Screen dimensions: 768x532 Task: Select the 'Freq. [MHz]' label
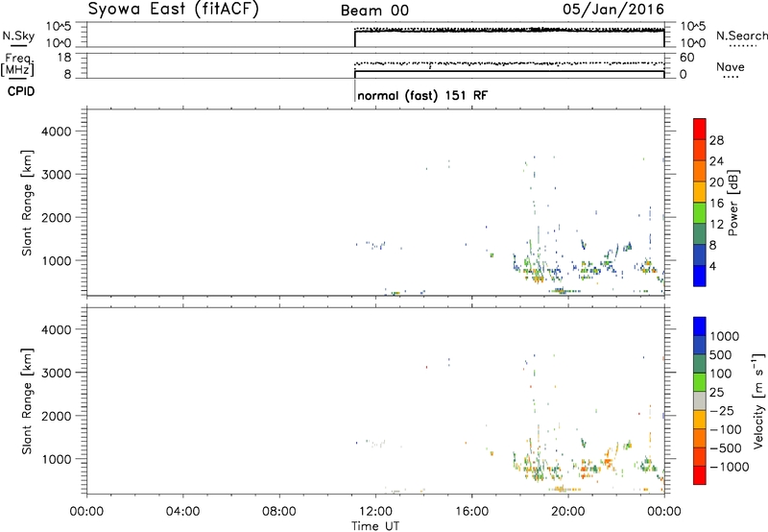(17, 64)
